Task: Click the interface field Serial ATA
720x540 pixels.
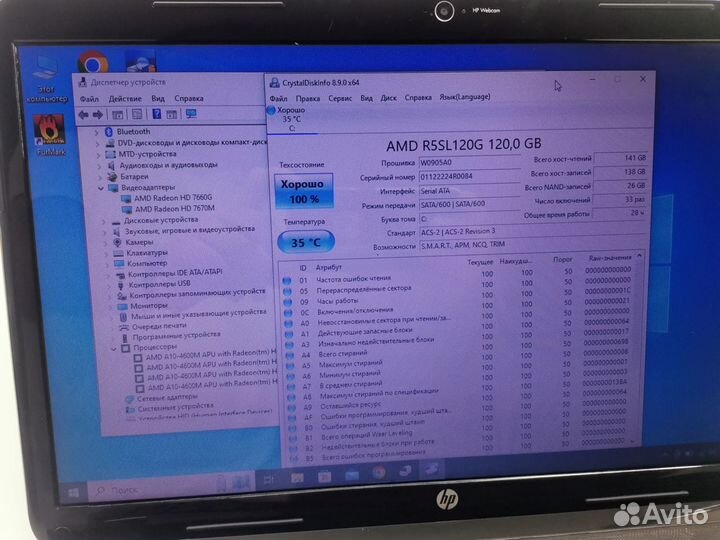Action: click(469, 191)
